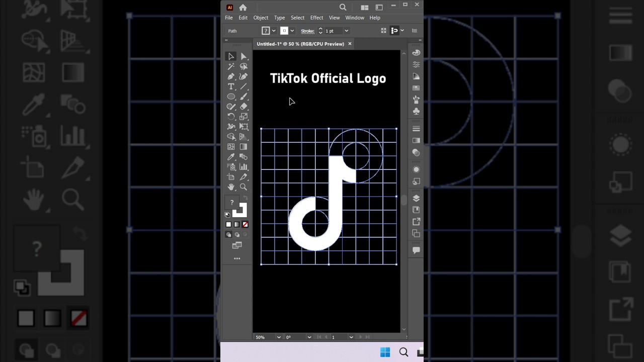Choose the Free Transform tool
Viewport: 644px width, 362px height.
point(244,127)
